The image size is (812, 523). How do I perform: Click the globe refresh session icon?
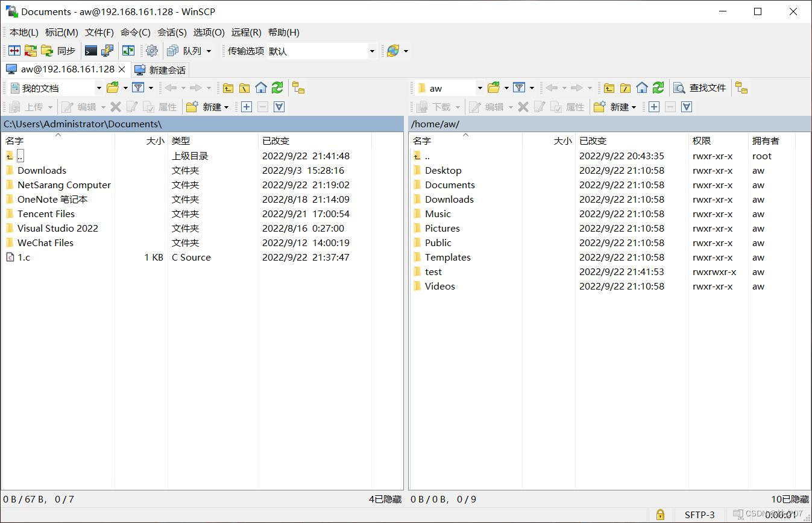pyautogui.click(x=393, y=51)
